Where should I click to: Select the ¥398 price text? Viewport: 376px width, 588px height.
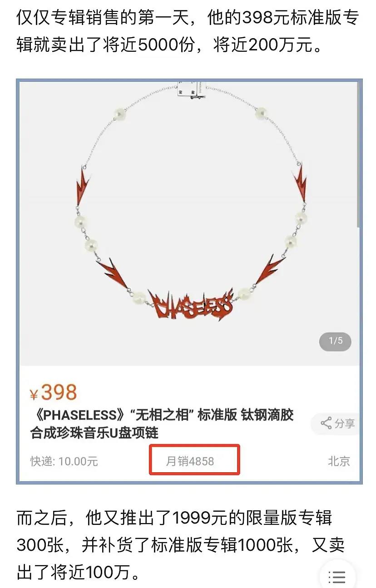coord(53,392)
